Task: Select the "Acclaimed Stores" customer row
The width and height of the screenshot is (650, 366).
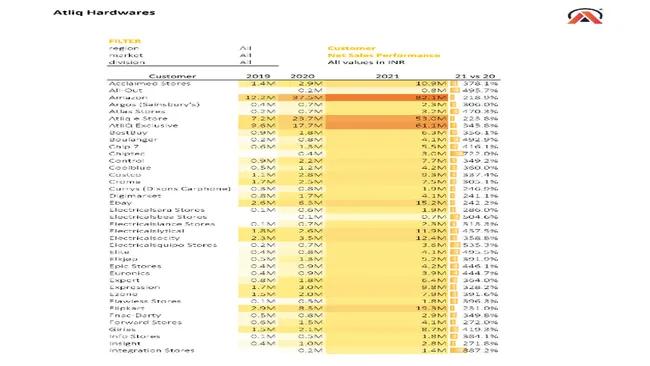Action: coord(303,83)
